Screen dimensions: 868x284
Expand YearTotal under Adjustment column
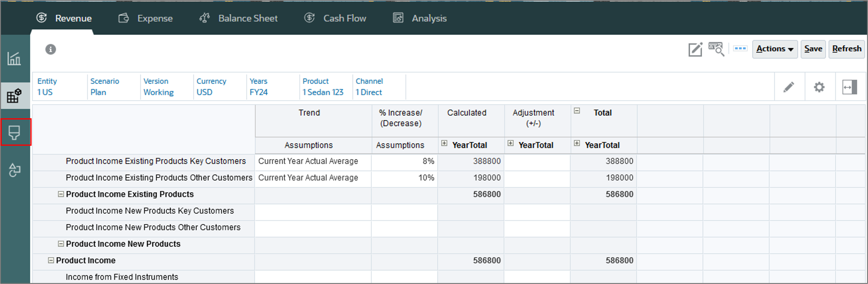pyautogui.click(x=510, y=143)
